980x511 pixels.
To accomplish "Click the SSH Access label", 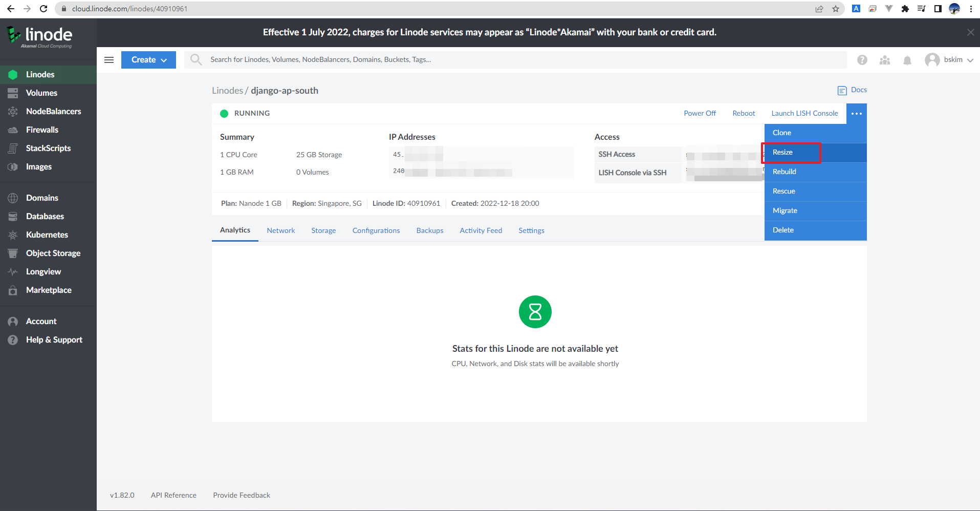I will click(617, 155).
